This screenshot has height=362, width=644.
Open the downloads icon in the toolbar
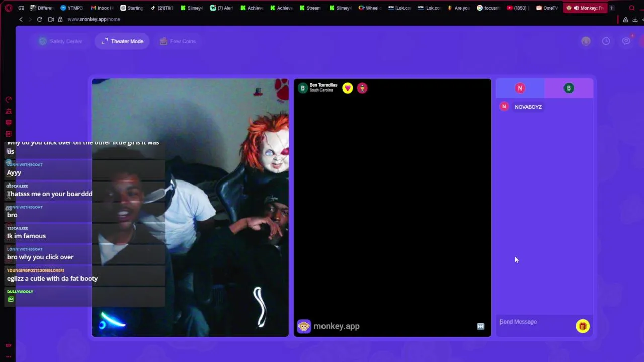pos(635,19)
